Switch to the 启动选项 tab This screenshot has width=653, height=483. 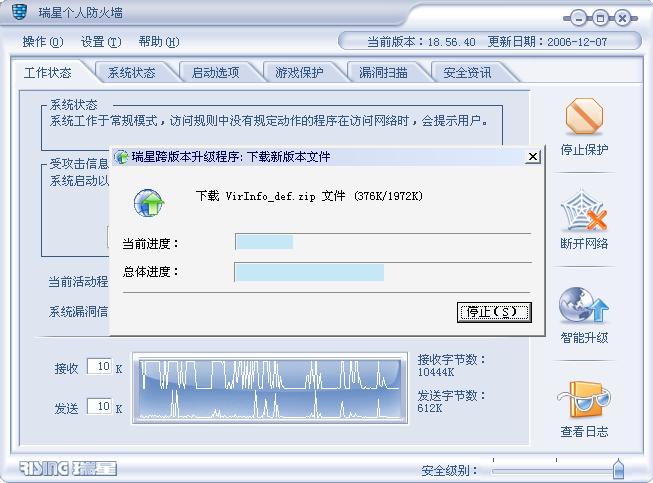coord(215,72)
